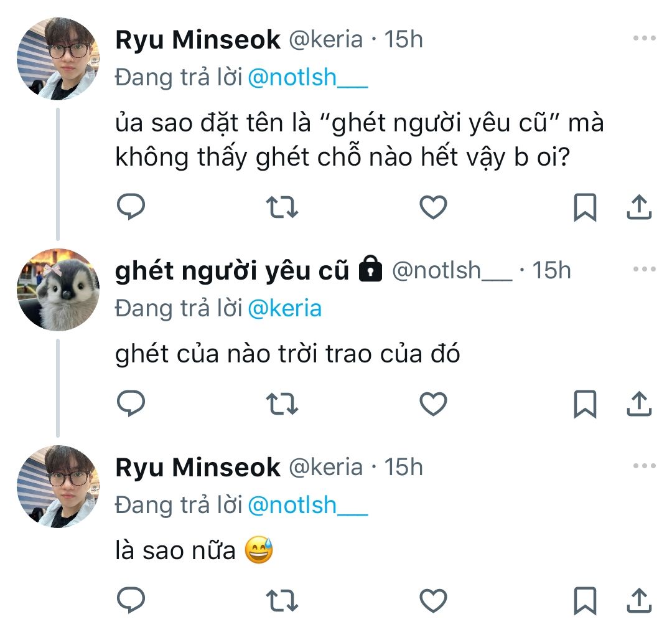The height and width of the screenshot is (632, 672).
Task: Open the @keria mention link in penguin tweet
Action: pos(284,308)
